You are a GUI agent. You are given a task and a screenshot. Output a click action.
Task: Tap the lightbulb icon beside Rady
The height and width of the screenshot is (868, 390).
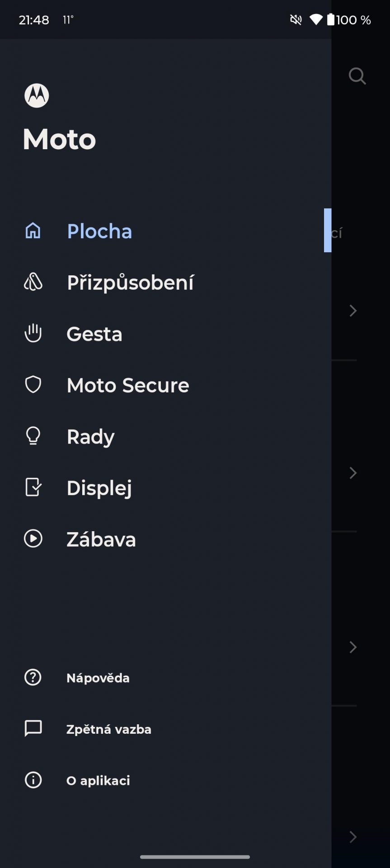[x=33, y=436]
